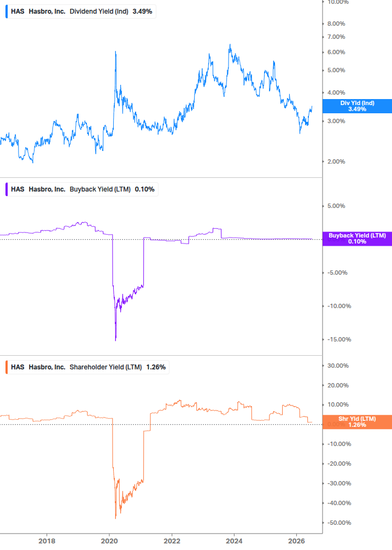Click the -40.00% tick on shareholder yield axis
This screenshot has width=392, height=550.
(339, 503)
